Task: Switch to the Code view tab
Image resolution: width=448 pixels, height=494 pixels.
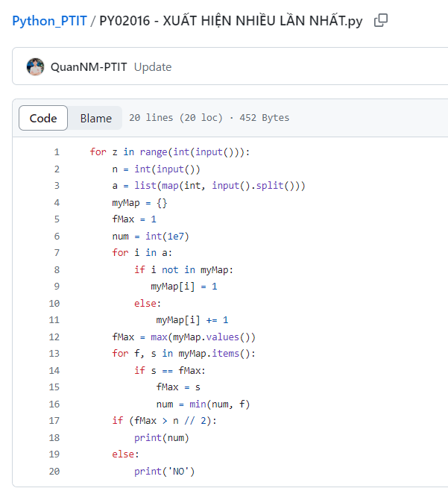Action: coord(43,118)
